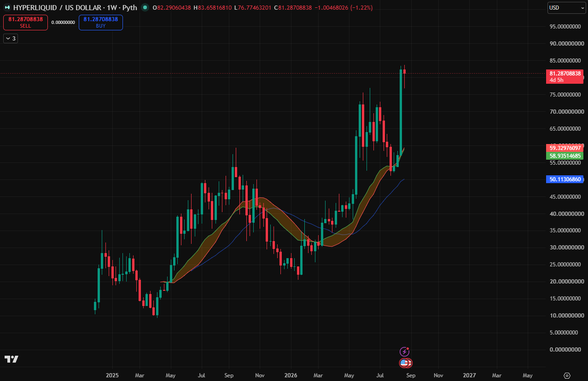Expand the collapsed indicators legend showing 3
Viewport: 588px width, 381px height.
coord(11,39)
